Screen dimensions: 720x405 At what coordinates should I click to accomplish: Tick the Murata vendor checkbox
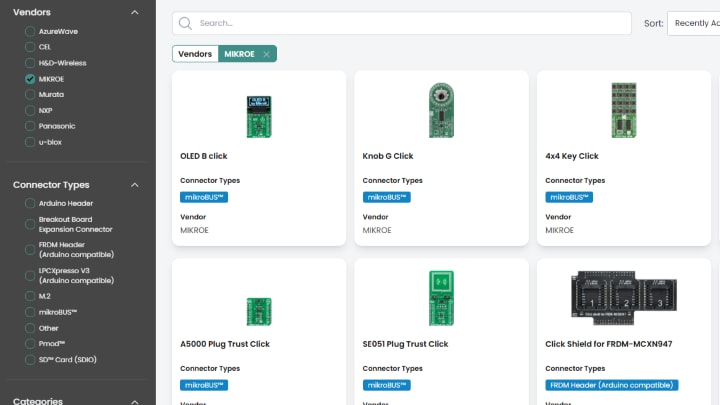click(30, 94)
